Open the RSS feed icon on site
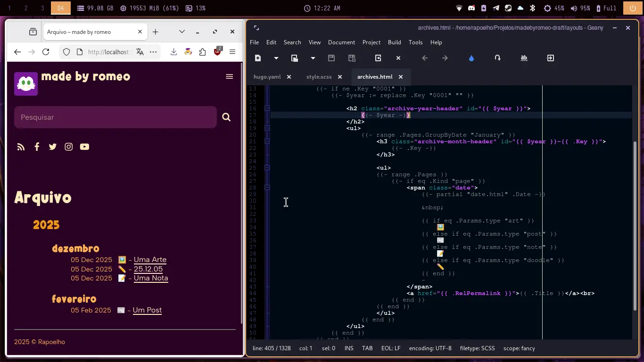644x362 pixels. pos(21,147)
